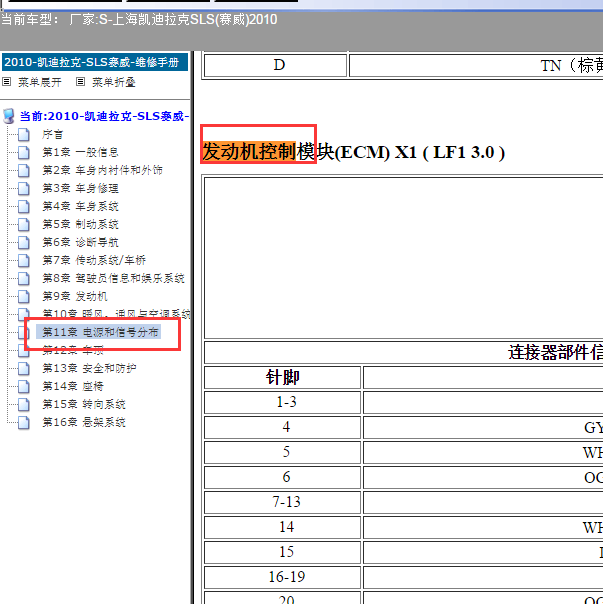This screenshot has height=604, width=603.
Task: Click the page icon next to 第8章 驾驶员信息和娱乐系统
Action: pyautogui.click(x=24, y=278)
